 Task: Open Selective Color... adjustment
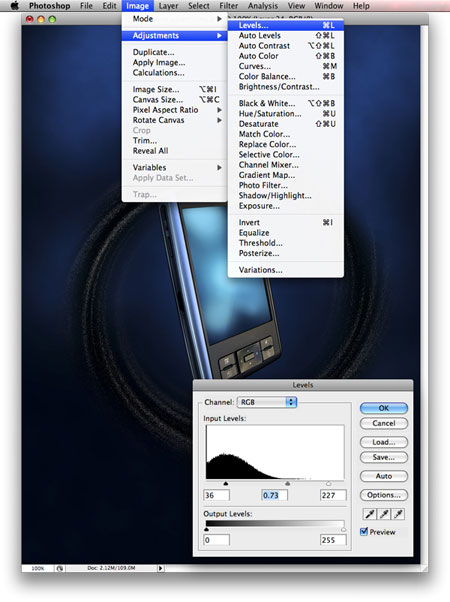tap(286, 155)
